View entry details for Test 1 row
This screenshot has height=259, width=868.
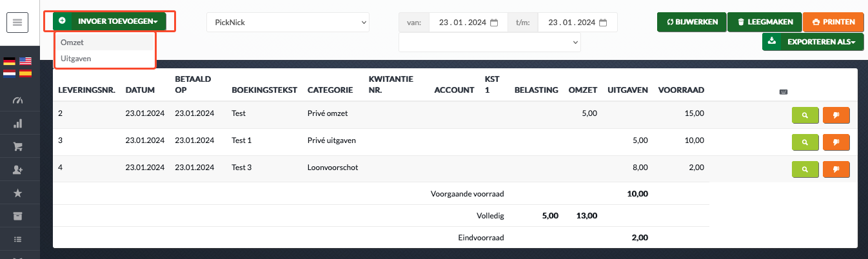(x=805, y=142)
